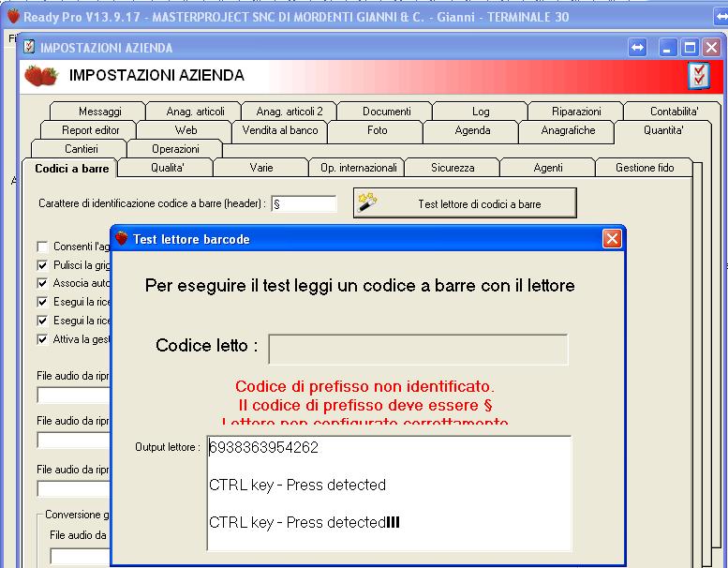The height and width of the screenshot is (568, 728).
Task: Click the 'Per eseguire il test leggi' instruction
Action: point(360,285)
